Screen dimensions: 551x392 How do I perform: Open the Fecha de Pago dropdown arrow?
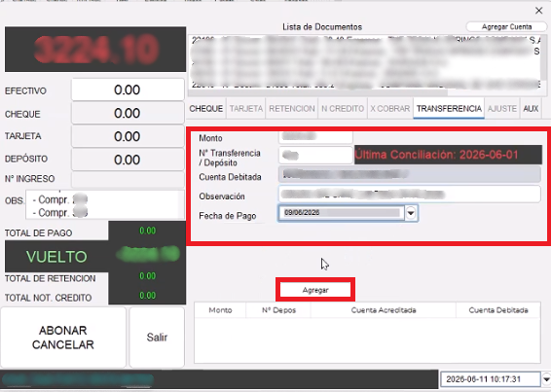coord(411,213)
